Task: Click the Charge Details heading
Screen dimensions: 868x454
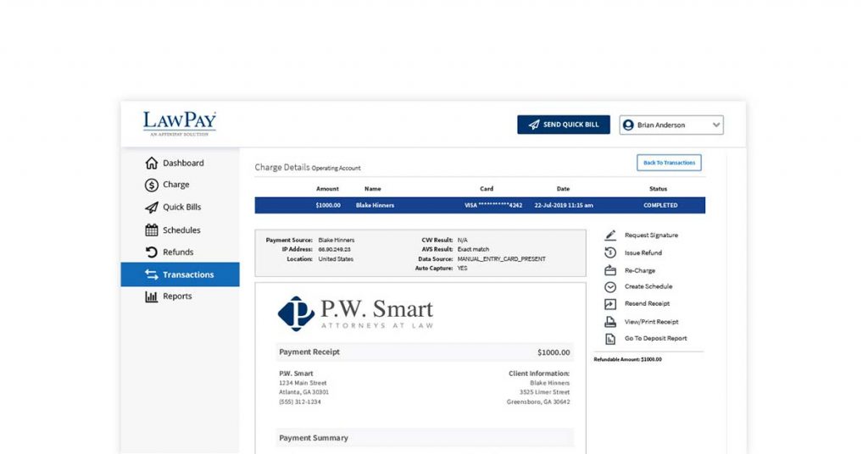Action: [282, 167]
